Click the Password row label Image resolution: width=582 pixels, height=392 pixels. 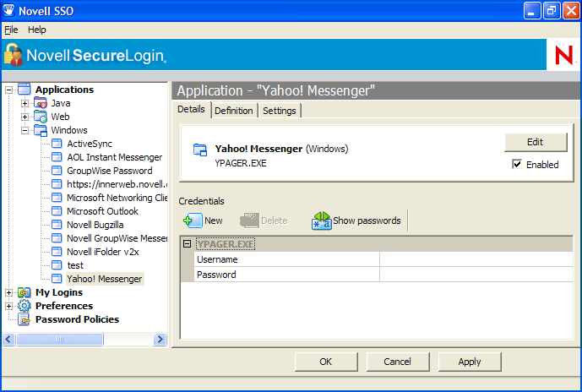pyautogui.click(x=216, y=275)
